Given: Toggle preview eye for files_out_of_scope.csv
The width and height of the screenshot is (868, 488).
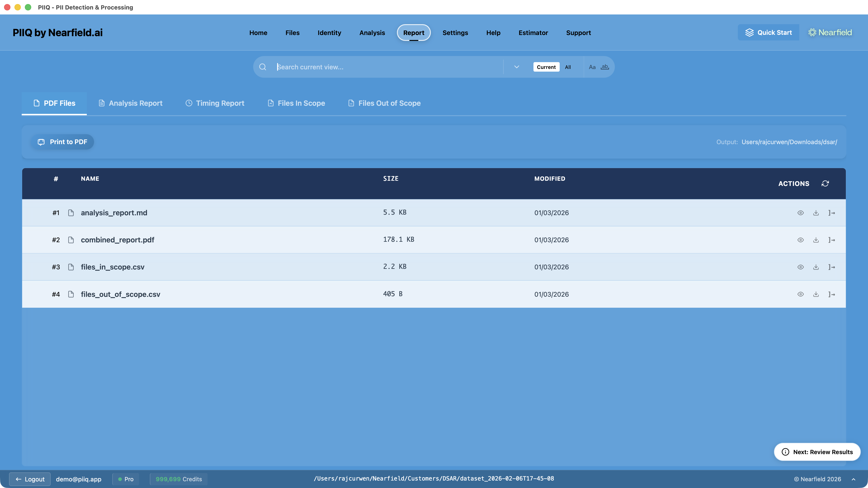Looking at the screenshot, I should pos(801,294).
